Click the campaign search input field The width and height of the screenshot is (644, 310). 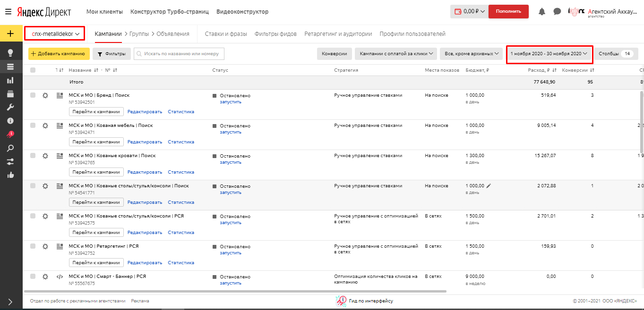tap(179, 54)
